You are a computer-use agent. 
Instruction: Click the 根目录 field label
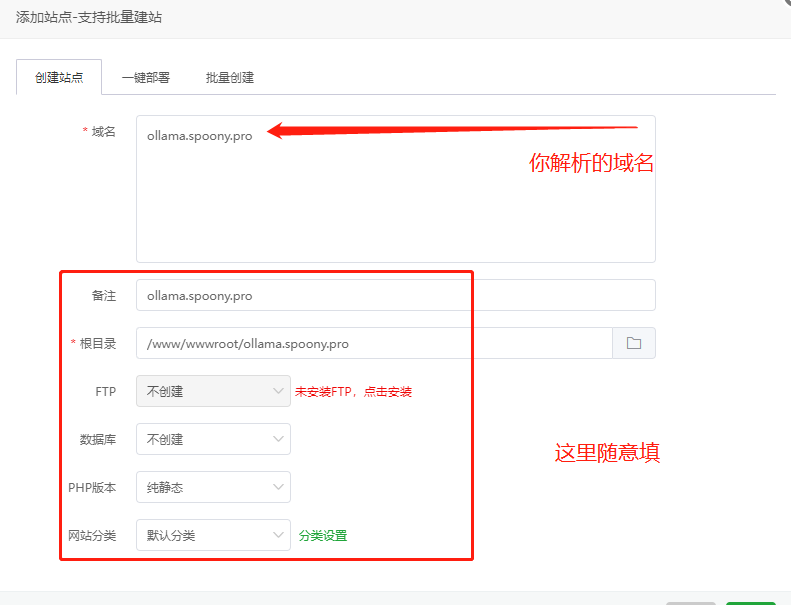pyautogui.click(x=98, y=343)
